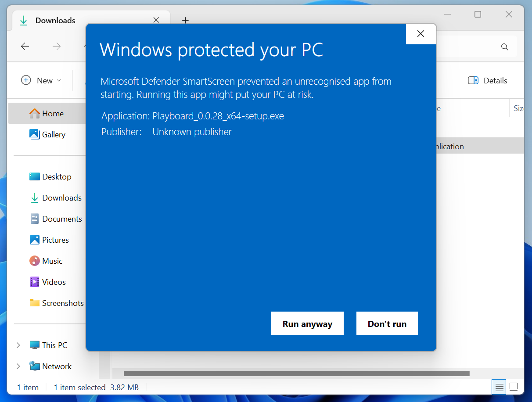This screenshot has height=402, width=532.
Task: Expand the This PC tree node
Action: tap(18, 345)
